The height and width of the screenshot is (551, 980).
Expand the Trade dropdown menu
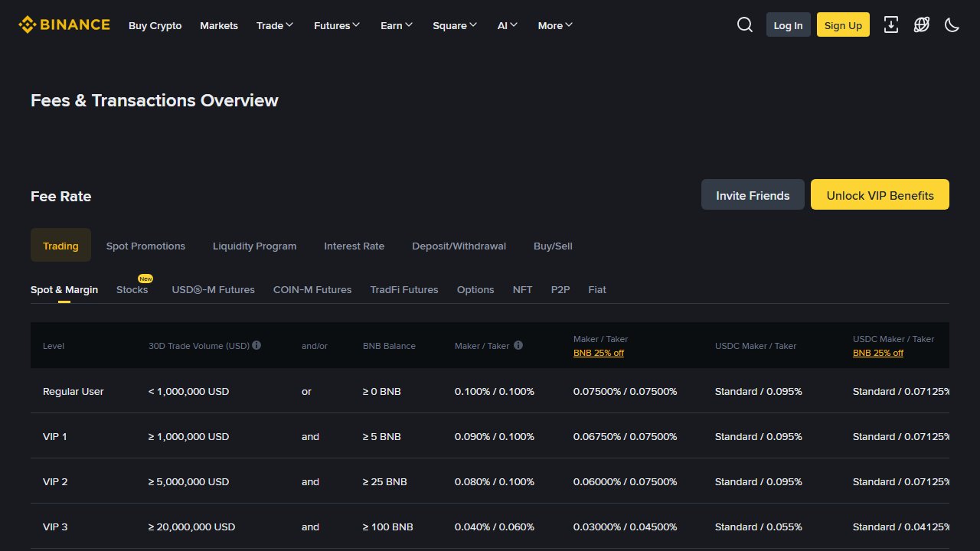275,25
